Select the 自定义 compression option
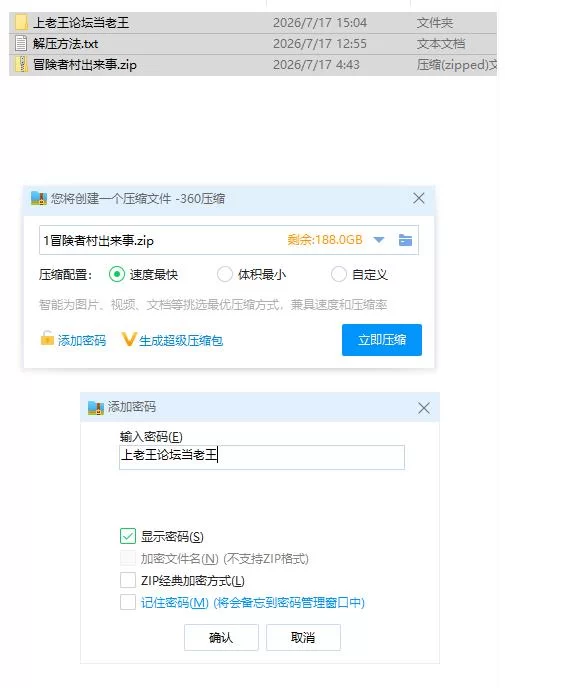 338,275
